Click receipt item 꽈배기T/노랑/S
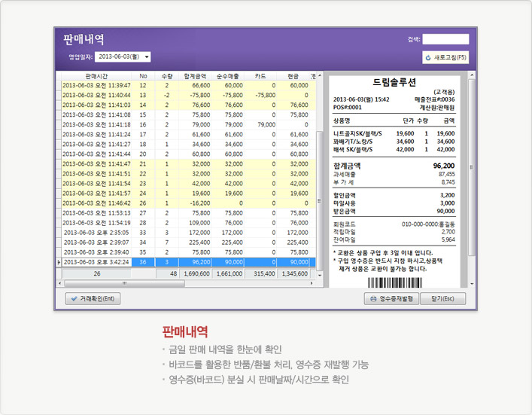This screenshot has width=532, height=415. [353, 142]
